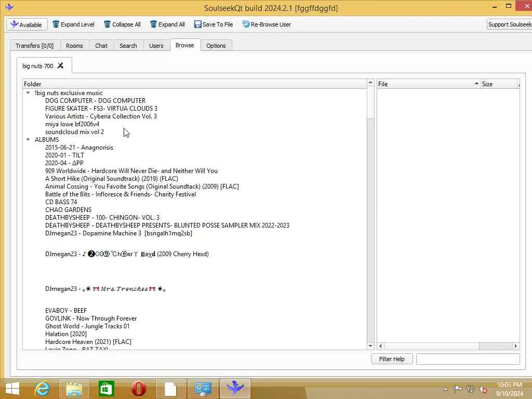Open the Windows Start button

pos(12,389)
